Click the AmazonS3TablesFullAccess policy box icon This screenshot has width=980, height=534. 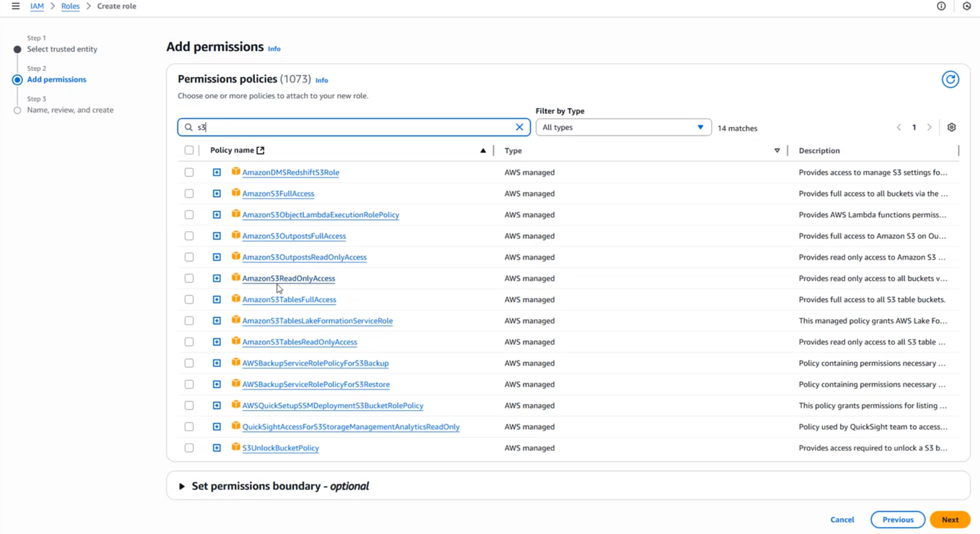pyautogui.click(x=236, y=299)
